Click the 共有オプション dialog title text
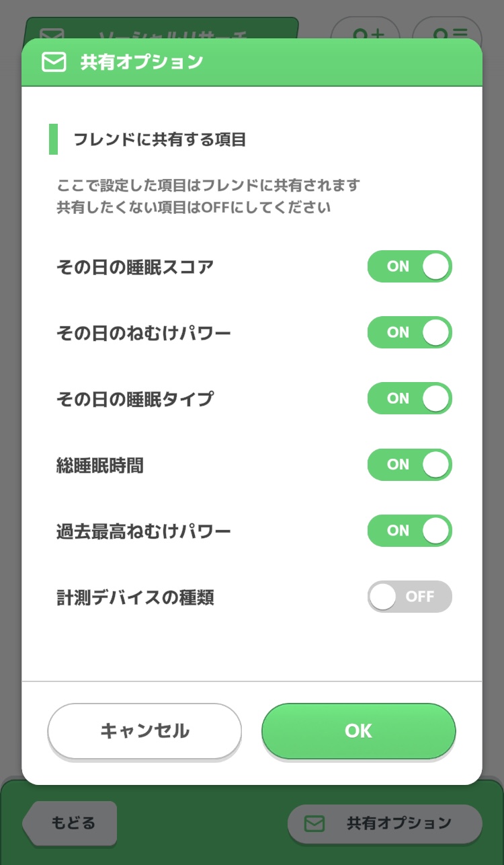Viewport: 504px width, 865px height. [141, 63]
